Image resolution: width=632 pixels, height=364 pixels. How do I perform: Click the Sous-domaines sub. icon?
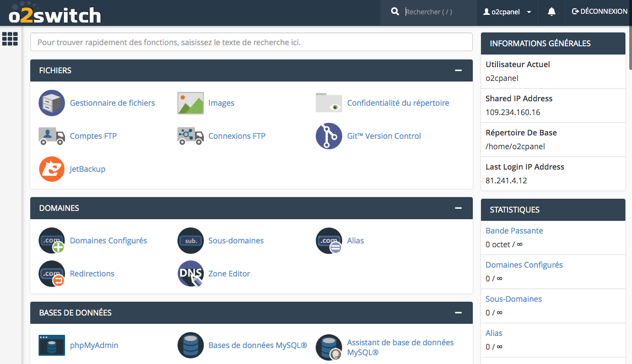pyautogui.click(x=191, y=241)
